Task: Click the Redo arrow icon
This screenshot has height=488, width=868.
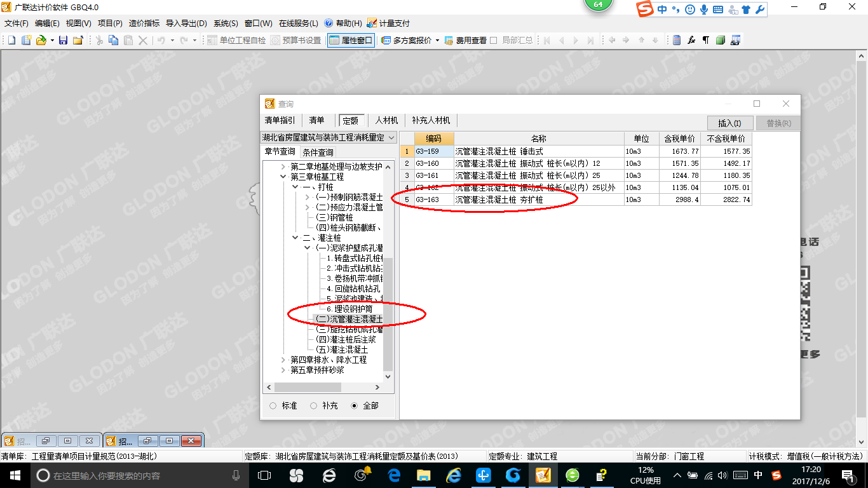Action: tap(184, 40)
